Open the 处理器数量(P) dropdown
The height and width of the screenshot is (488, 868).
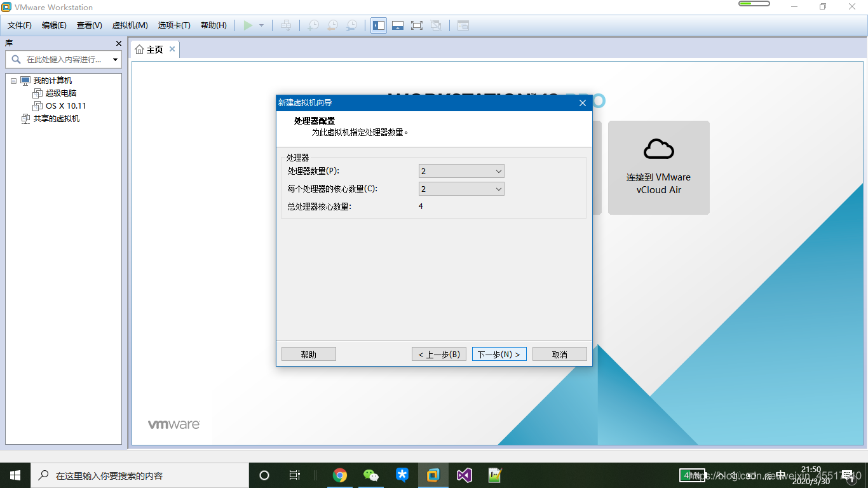pos(461,172)
